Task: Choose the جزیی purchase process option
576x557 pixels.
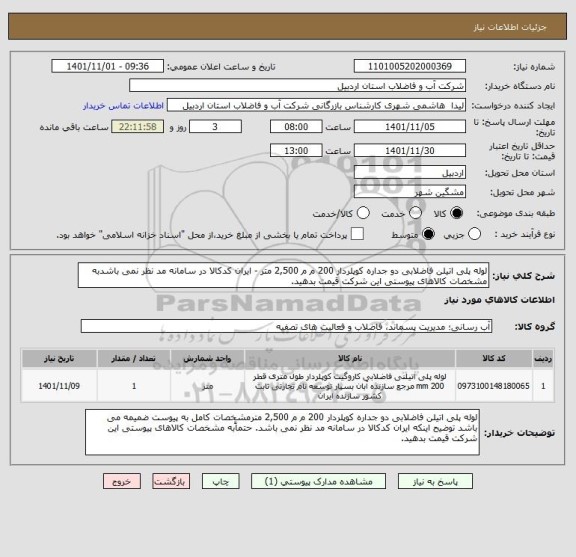Action: 474,234
